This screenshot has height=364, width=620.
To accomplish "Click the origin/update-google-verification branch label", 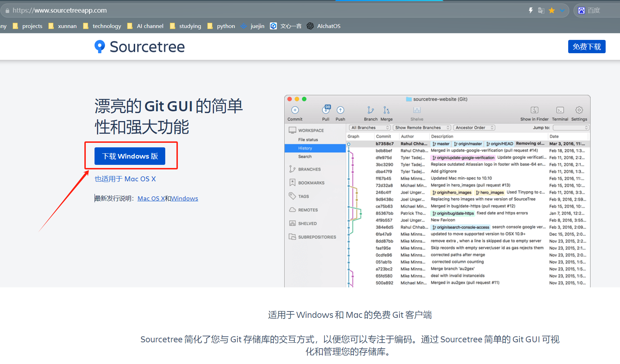I will [x=463, y=157].
